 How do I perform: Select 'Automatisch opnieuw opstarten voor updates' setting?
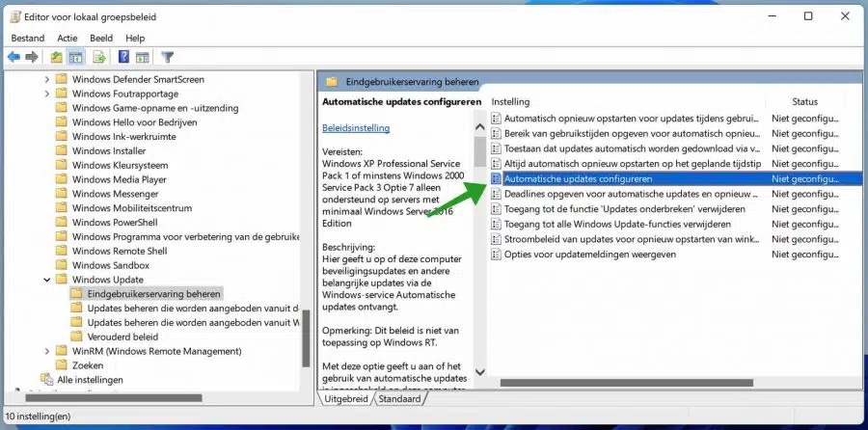pyautogui.click(x=631, y=119)
